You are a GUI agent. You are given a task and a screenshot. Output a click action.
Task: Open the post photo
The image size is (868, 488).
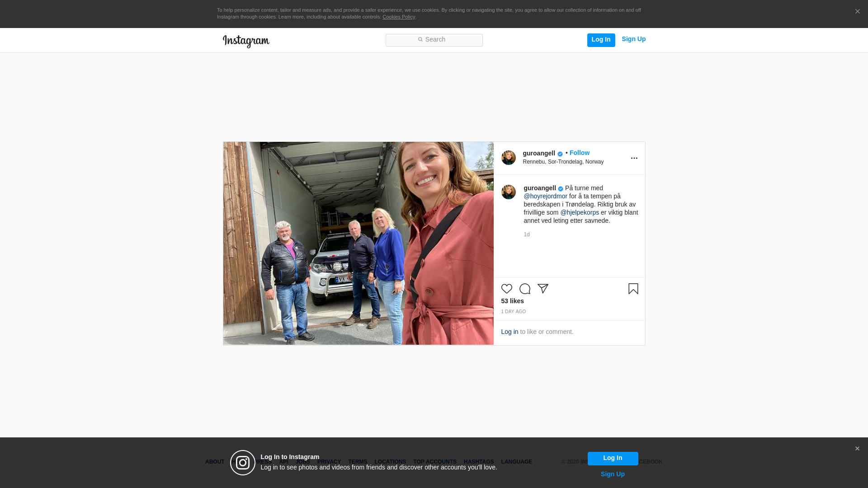(x=358, y=244)
